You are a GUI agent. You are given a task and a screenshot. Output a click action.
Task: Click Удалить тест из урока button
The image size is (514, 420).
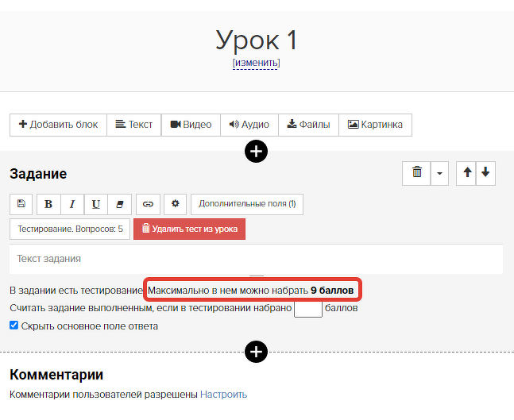point(189,229)
